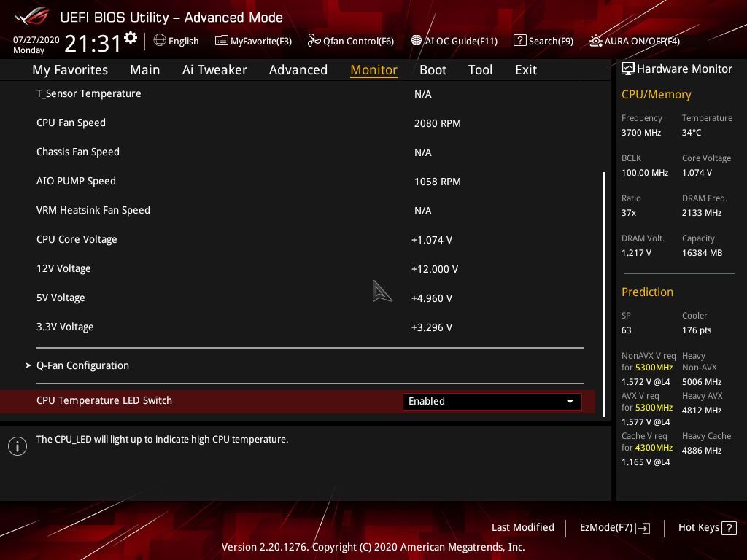
Task: Click the 1058 RPM value
Action: (x=438, y=182)
